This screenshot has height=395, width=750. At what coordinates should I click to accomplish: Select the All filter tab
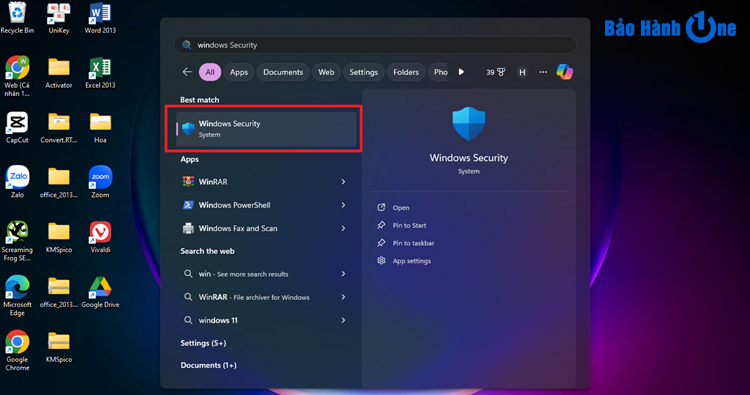(x=210, y=72)
